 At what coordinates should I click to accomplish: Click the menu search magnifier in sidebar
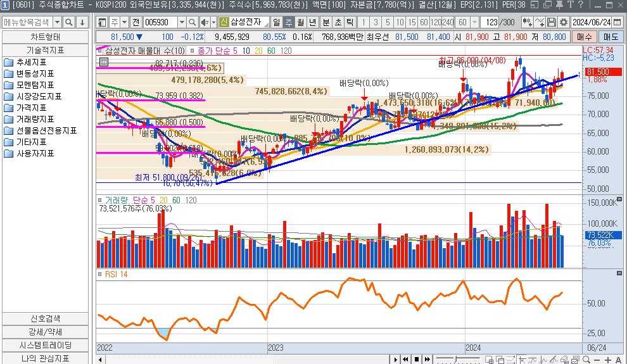[x=70, y=23]
